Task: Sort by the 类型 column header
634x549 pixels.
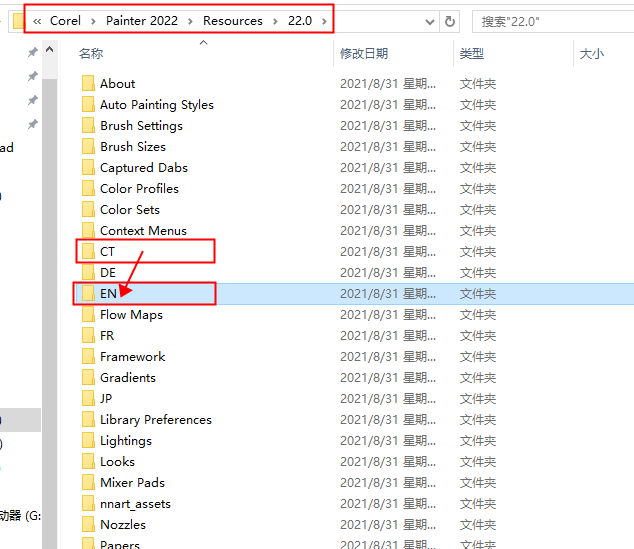Action: tap(471, 53)
